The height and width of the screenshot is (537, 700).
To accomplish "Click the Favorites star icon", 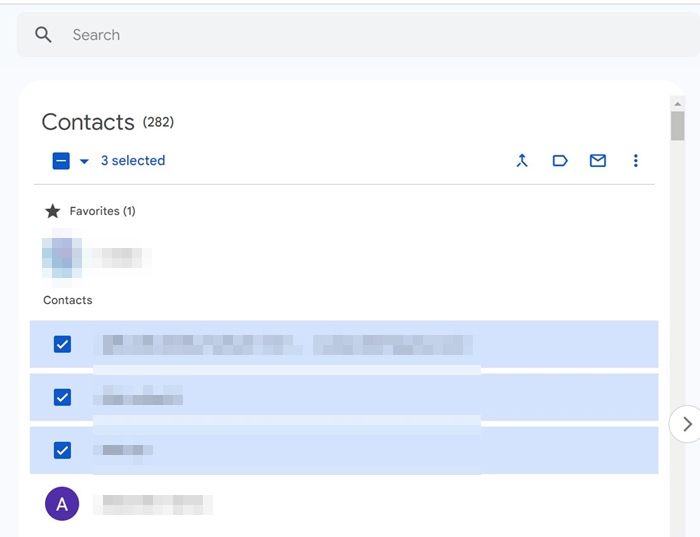I will click(x=53, y=211).
